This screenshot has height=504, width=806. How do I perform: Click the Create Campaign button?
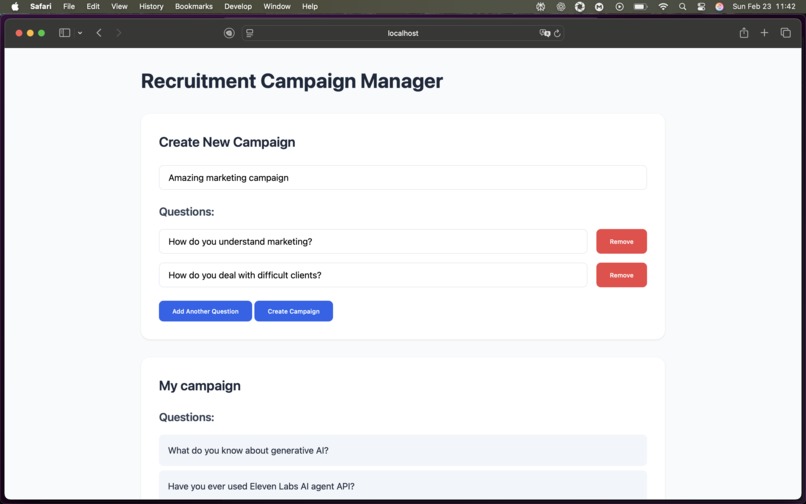(x=294, y=311)
